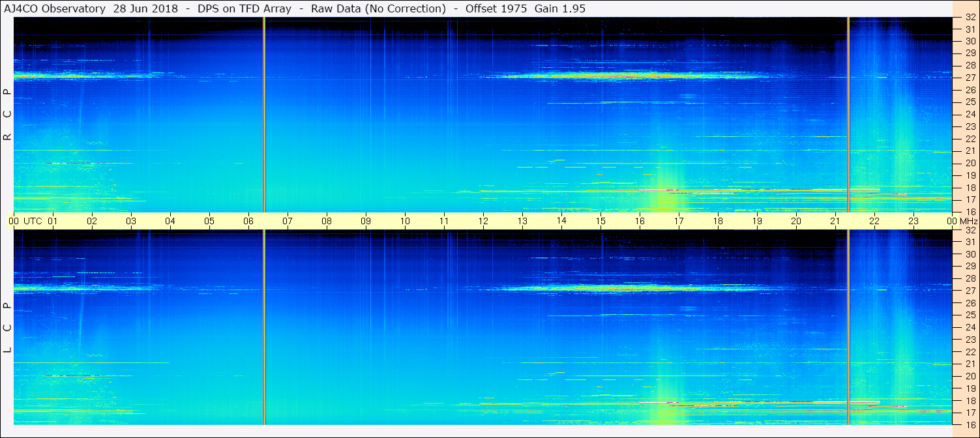
Task: Choose the '12' hour label on the time axis
Action: [483, 221]
